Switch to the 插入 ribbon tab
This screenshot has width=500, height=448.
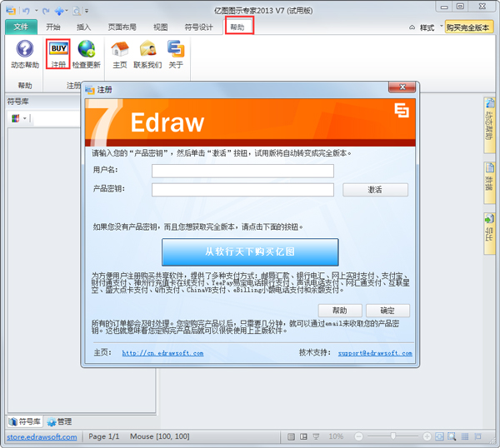point(84,27)
